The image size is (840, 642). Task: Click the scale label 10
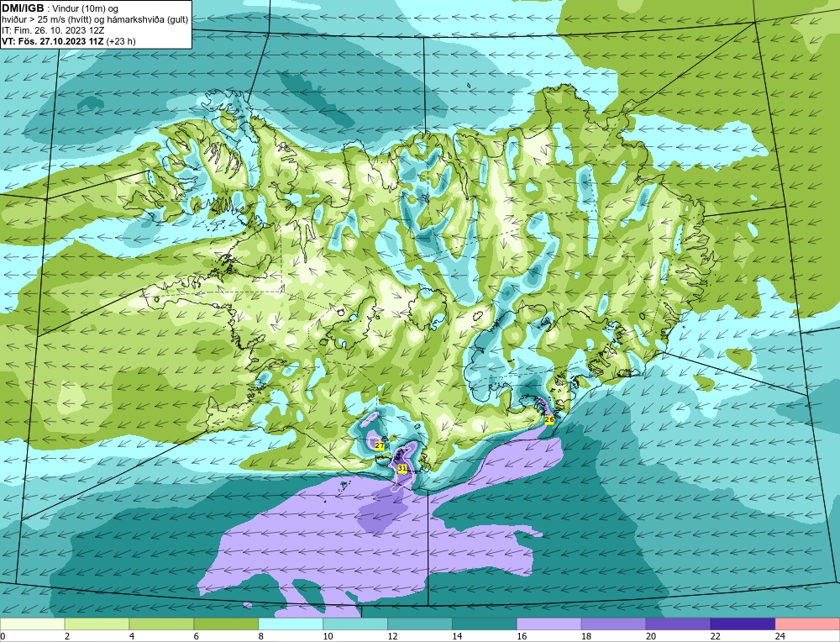pyautogui.click(x=328, y=636)
